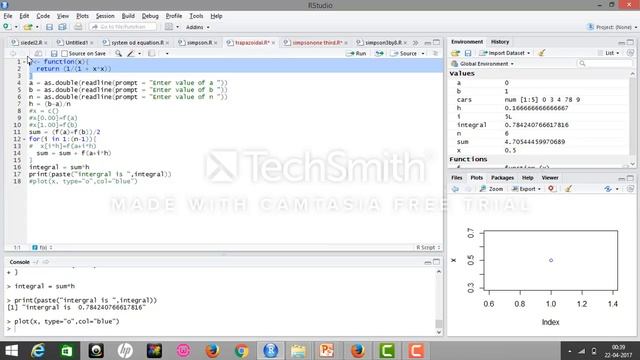Image resolution: width=640 pixels, height=360 pixels.
Task: Switch to simpson.R editor tab
Action: coord(199,42)
